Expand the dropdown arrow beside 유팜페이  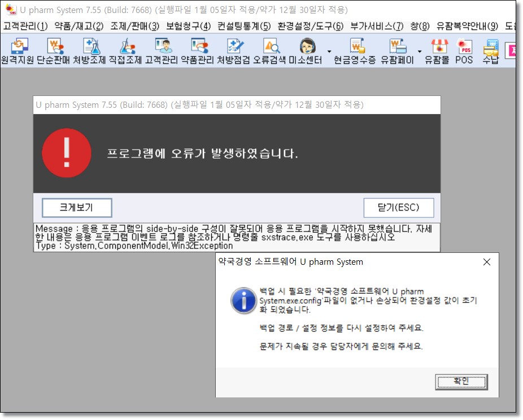click(x=419, y=50)
